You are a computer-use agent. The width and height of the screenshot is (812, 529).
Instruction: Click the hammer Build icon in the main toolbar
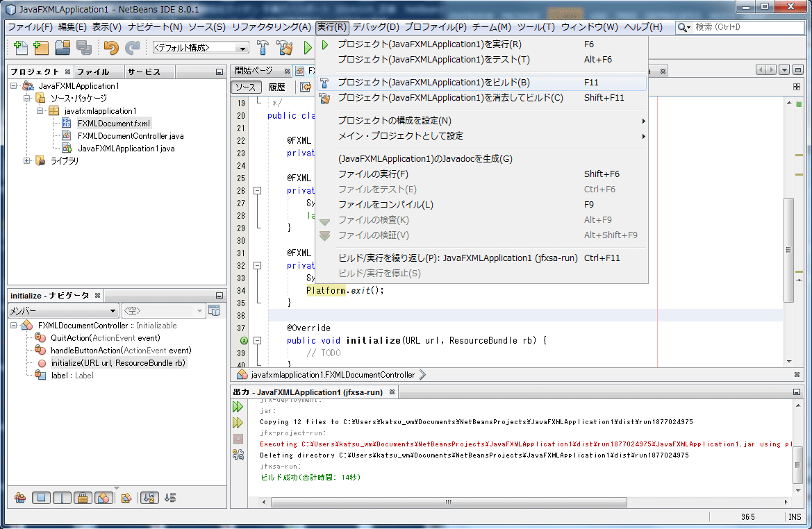pyautogui.click(x=263, y=48)
